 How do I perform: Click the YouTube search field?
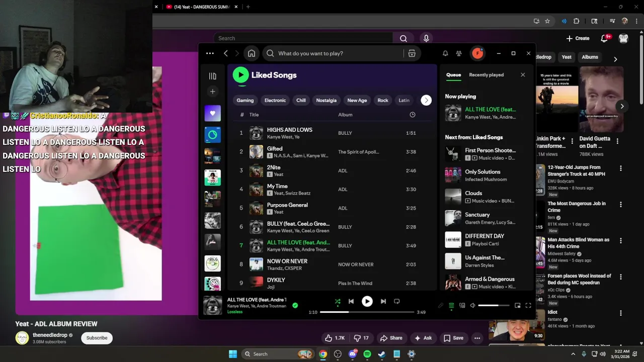pos(303,38)
